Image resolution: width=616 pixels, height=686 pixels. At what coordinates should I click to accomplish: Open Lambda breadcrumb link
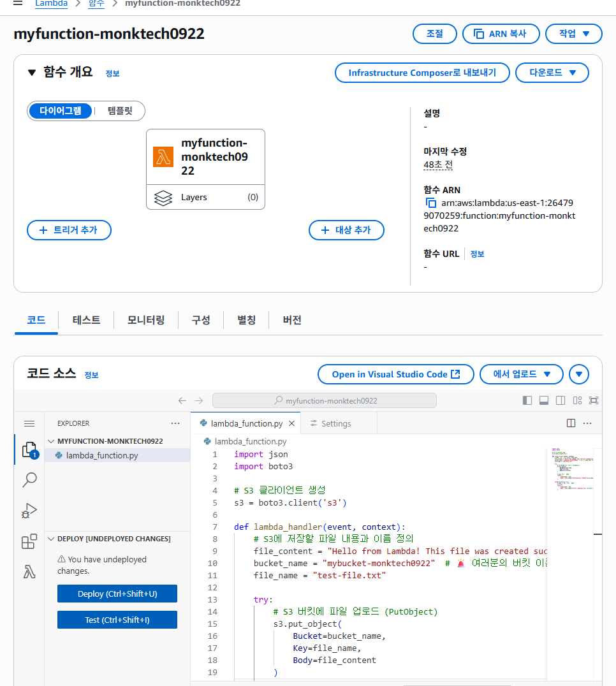[x=52, y=3]
